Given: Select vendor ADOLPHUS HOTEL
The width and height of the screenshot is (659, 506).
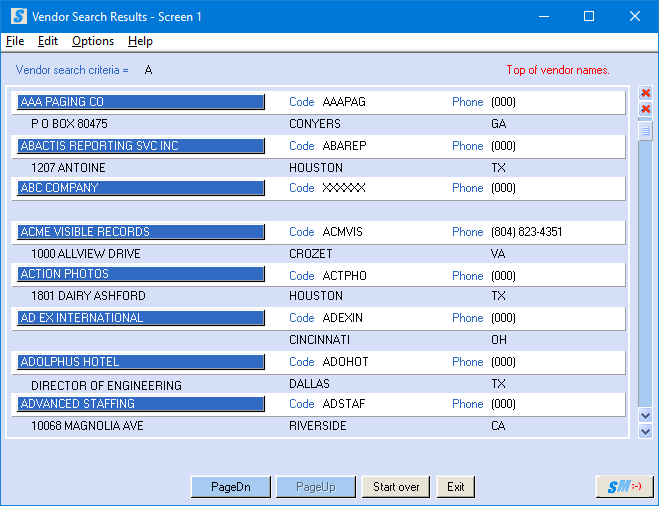Looking at the screenshot, I should coord(141,362).
